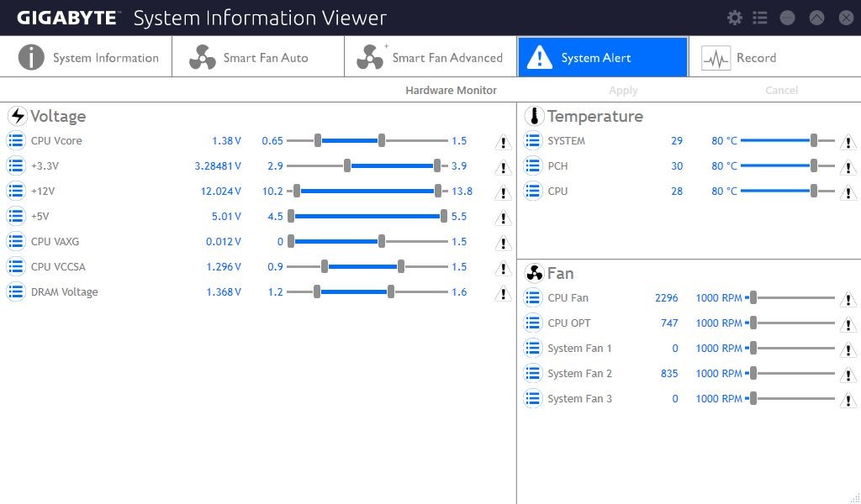This screenshot has height=504, width=861.
Task: Switch to the Smart Fan Auto tab
Action: 258,57
